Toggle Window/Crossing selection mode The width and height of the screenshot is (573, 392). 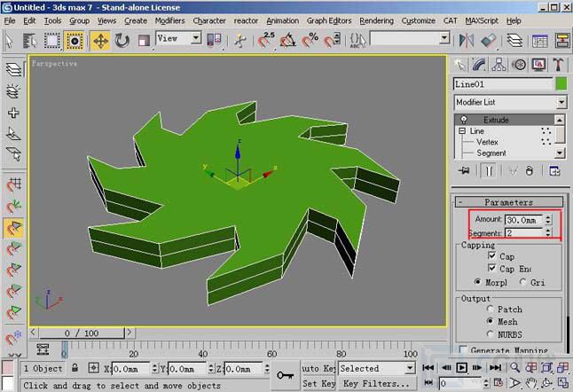(75, 41)
